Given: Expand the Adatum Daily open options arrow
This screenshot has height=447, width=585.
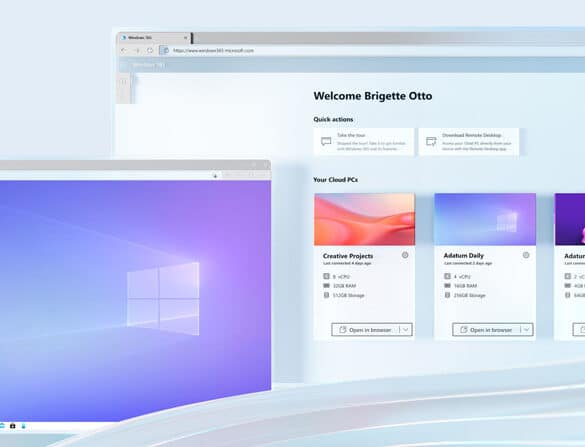Looking at the screenshot, I should point(527,330).
